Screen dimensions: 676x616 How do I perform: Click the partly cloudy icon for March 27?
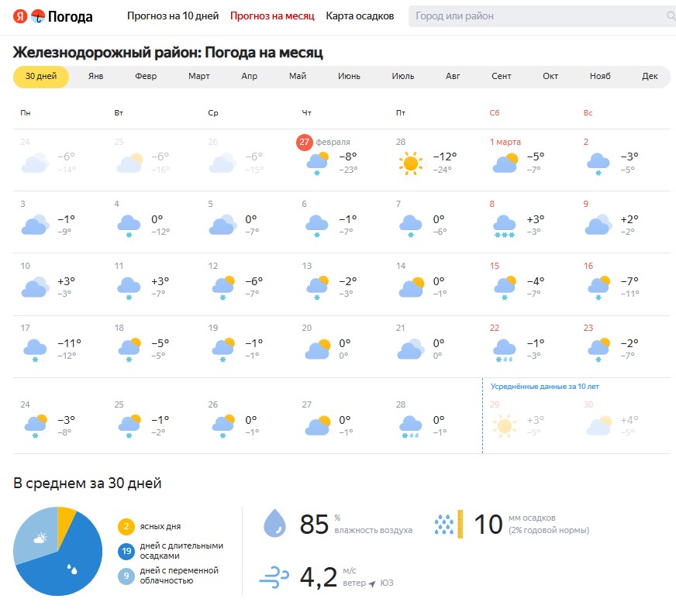click(x=317, y=425)
